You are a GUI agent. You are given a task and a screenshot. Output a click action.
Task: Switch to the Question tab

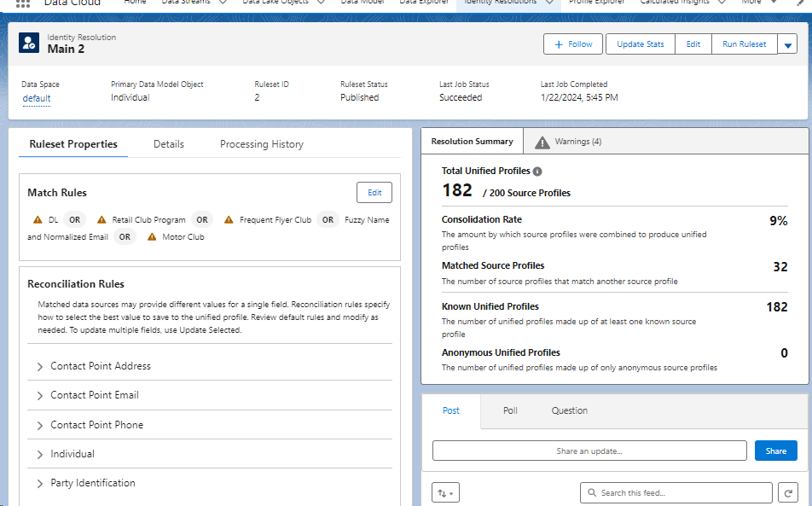coord(570,410)
